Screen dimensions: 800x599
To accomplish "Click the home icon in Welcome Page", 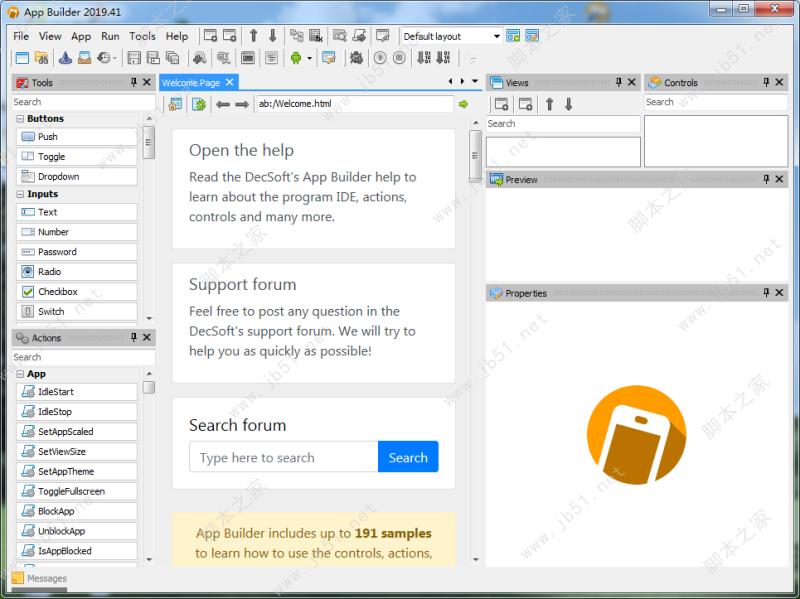I will pos(175,104).
